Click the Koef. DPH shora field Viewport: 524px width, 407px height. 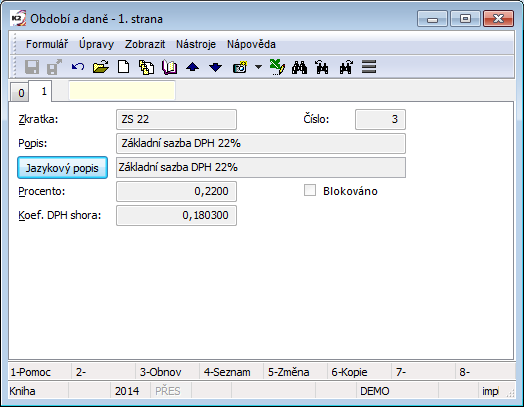point(176,216)
